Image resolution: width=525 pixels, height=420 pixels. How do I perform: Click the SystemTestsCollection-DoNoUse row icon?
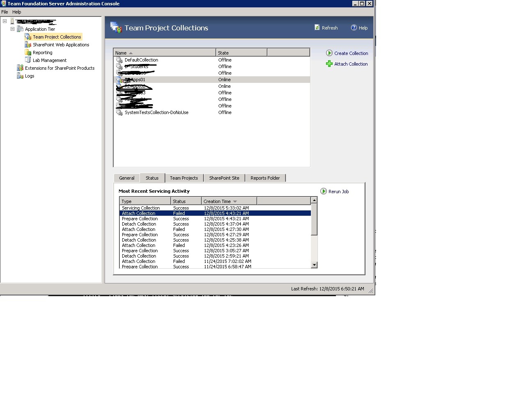click(119, 112)
